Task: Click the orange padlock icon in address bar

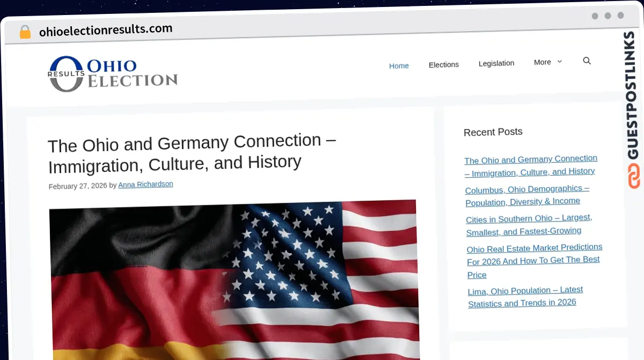Action: (x=25, y=32)
